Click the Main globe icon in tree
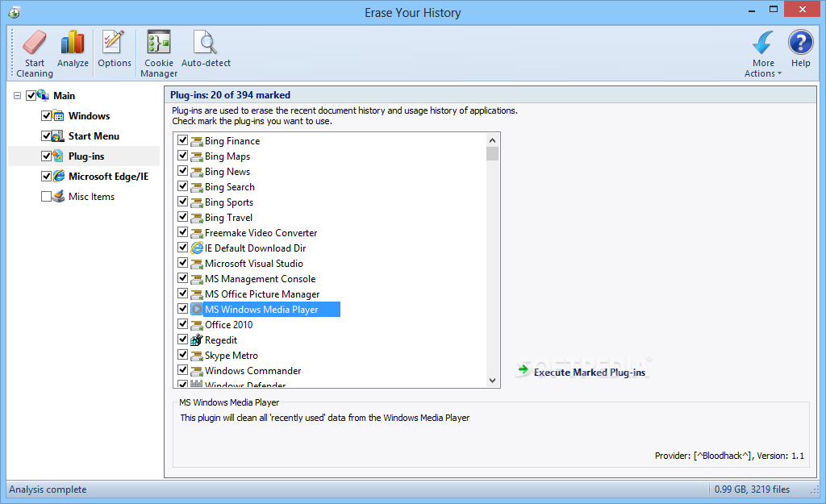This screenshot has height=504, width=826. pyautogui.click(x=44, y=95)
